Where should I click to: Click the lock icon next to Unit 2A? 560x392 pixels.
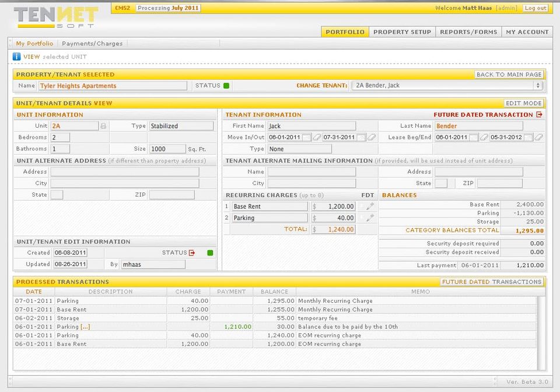point(103,126)
